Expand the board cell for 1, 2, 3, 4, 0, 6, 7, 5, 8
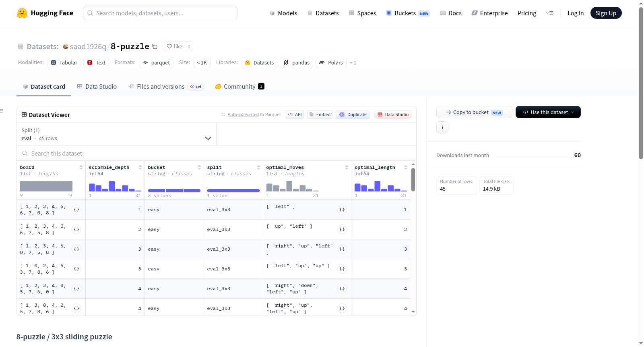 tap(76, 229)
